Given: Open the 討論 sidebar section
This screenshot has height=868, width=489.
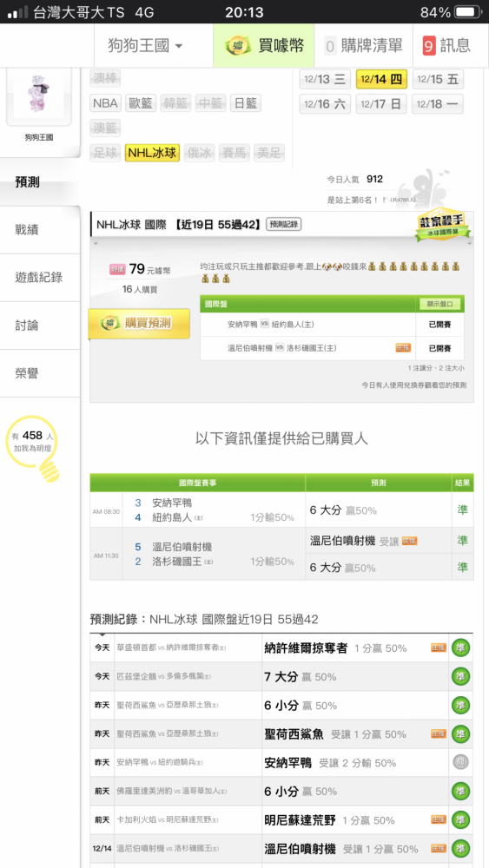Looking at the screenshot, I should click(40, 325).
